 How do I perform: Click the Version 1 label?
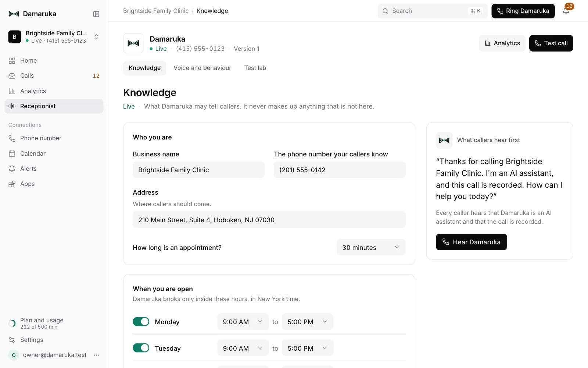point(247,49)
